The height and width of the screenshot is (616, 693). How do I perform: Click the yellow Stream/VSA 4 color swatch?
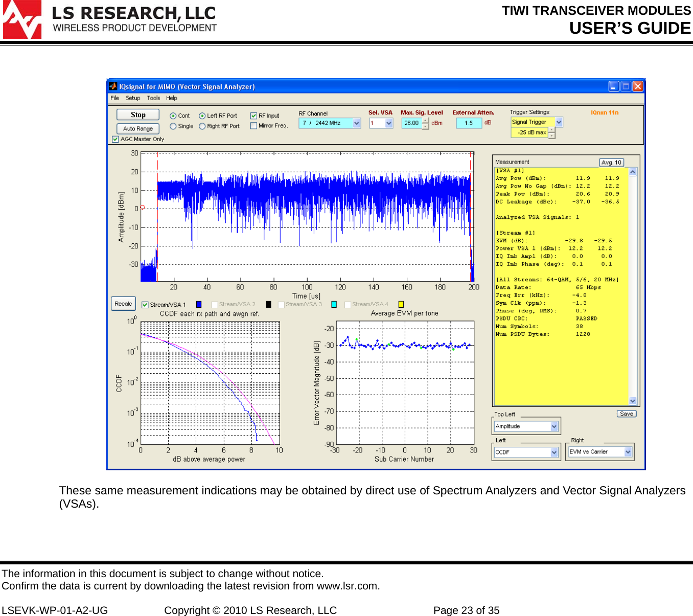click(401, 305)
